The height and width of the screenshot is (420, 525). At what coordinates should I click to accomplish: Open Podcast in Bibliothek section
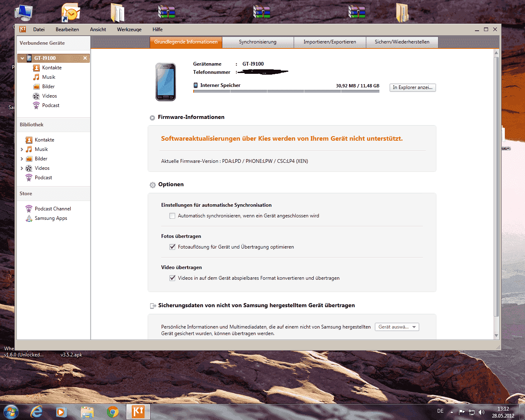[39, 178]
